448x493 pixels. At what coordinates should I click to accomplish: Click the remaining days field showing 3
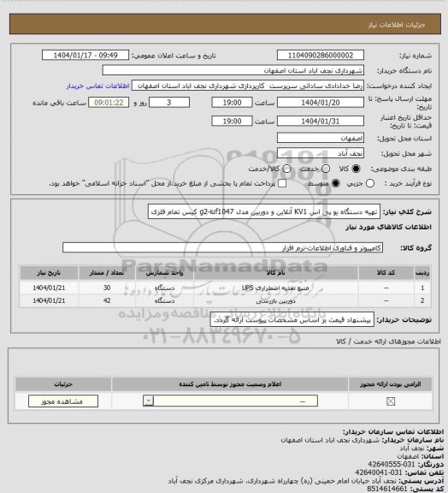(169, 103)
